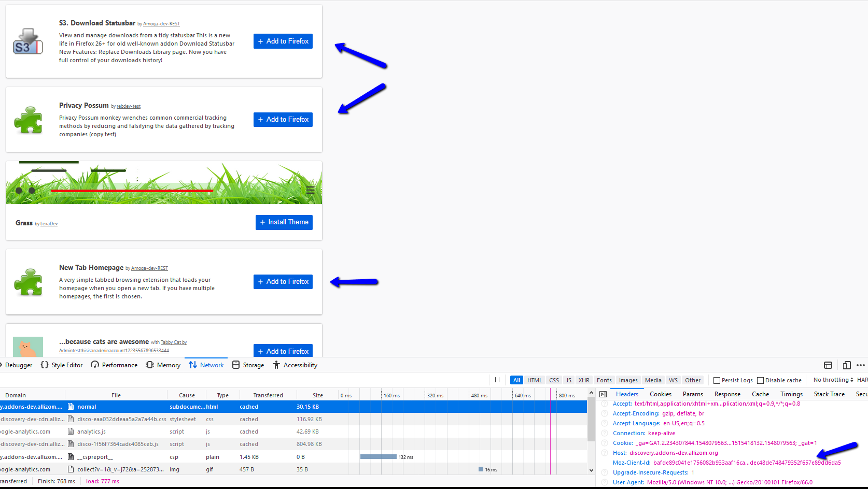Screen dimensions: 868x489
Task: Click request list scrollbar down arrow
Action: [x=591, y=470]
